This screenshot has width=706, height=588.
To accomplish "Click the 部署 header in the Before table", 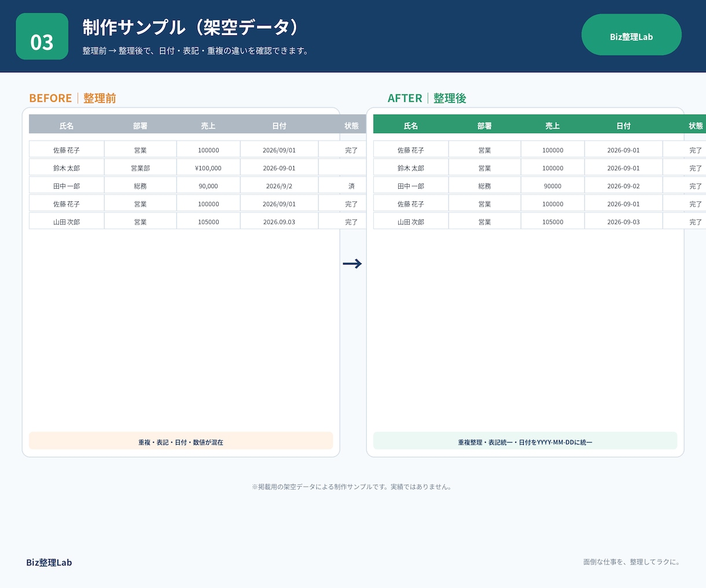I will pyautogui.click(x=140, y=126).
